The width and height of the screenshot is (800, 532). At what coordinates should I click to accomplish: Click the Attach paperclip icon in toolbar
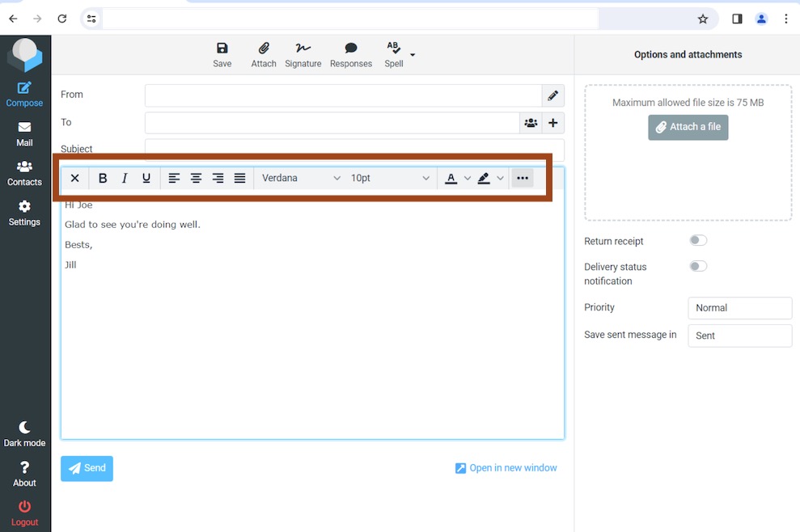pos(264,54)
